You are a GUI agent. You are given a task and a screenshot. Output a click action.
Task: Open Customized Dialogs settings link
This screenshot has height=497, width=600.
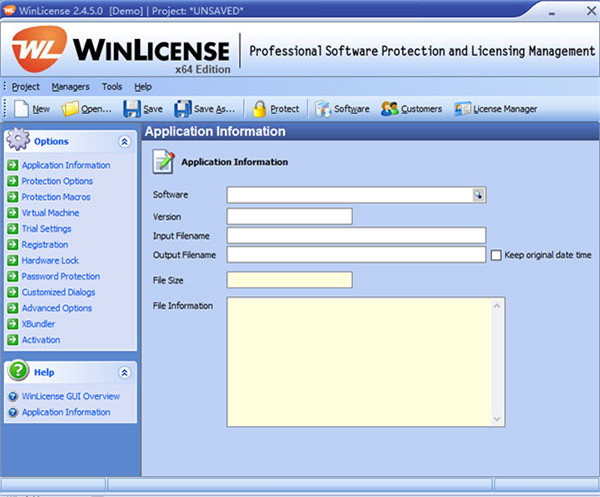click(x=58, y=292)
